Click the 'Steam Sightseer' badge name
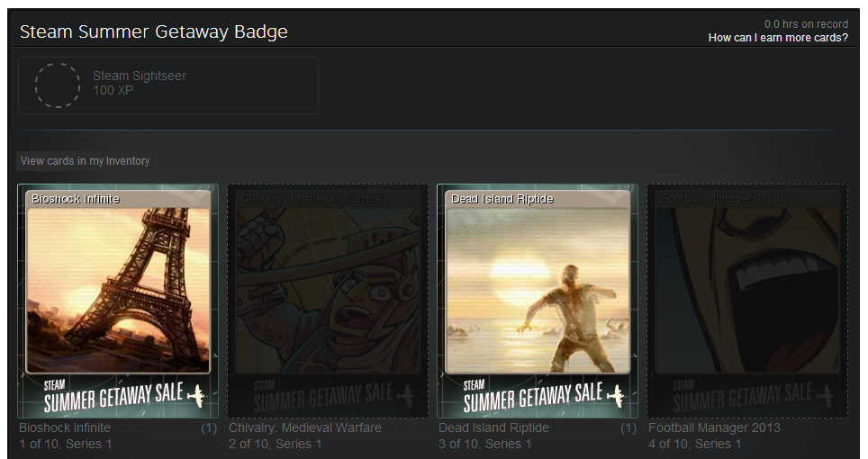Screen dimensions: 868x459 (140, 76)
